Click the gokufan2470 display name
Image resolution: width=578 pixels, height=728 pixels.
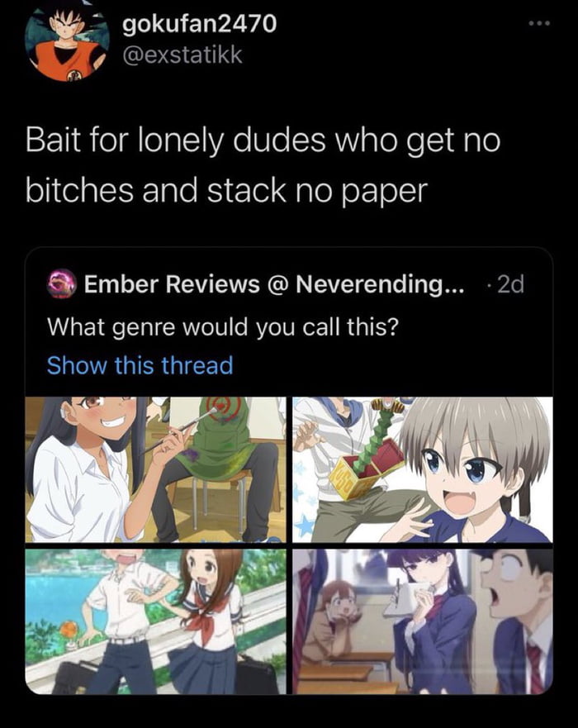[x=199, y=23]
